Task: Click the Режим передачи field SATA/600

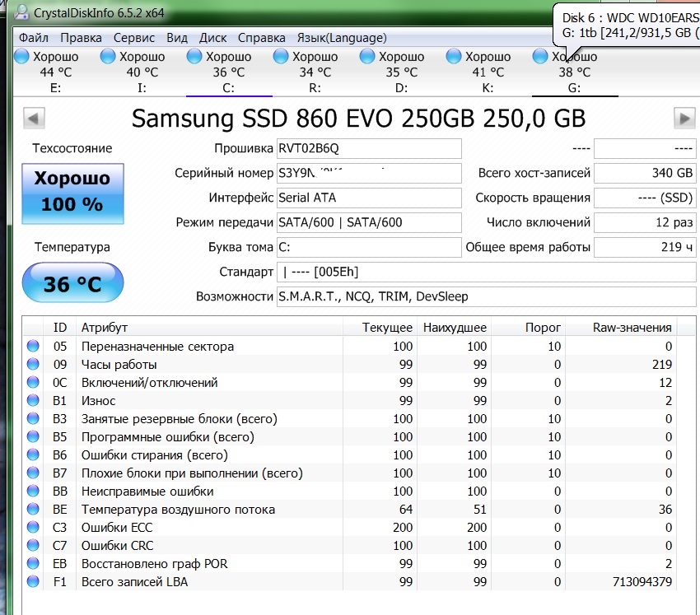Action: (369, 222)
